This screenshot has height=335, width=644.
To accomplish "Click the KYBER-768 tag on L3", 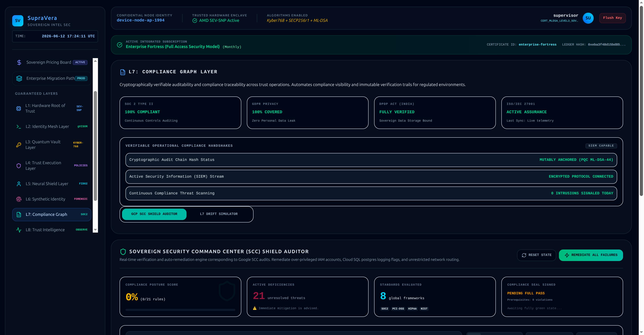I will [78, 145].
